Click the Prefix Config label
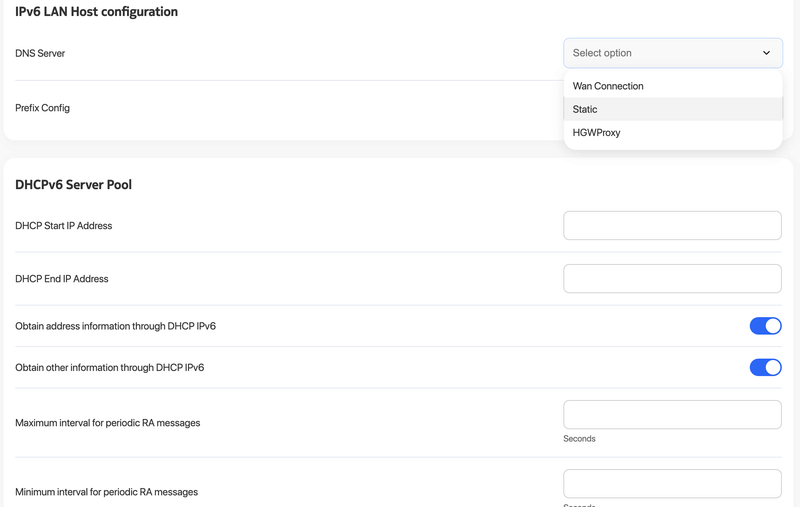Image resolution: width=800 pixels, height=507 pixels. click(42, 108)
